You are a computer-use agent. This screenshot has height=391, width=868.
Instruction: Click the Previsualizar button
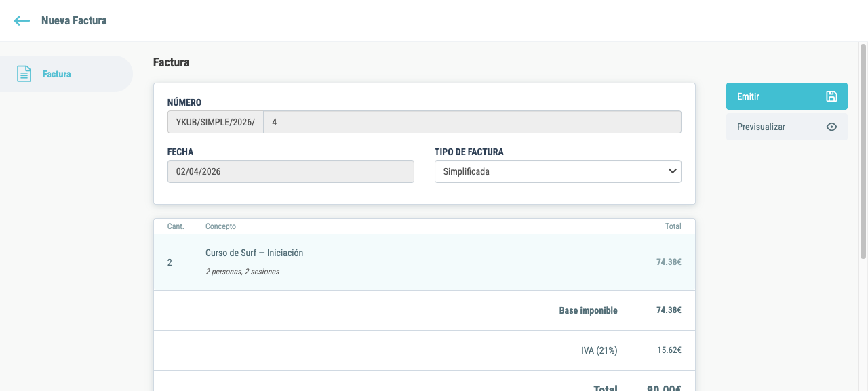click(787, 127)
